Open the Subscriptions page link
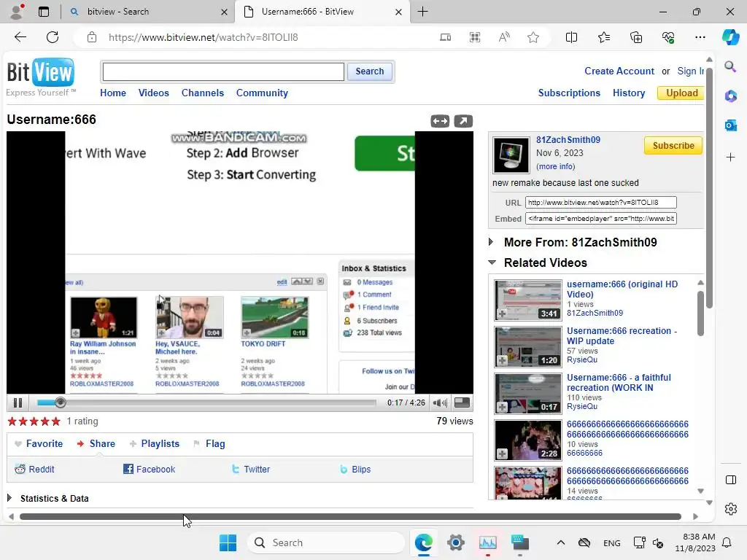747x560 pixels. [569, 93]
